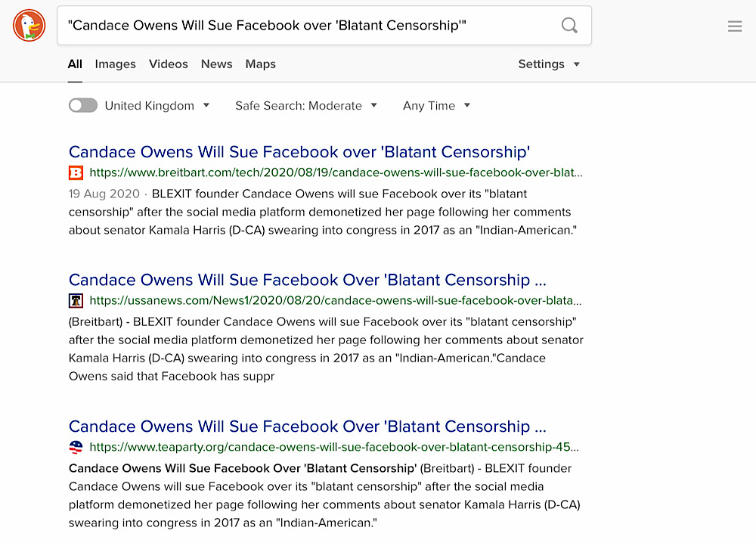Switch to the Images tab
This screenshot has height=543, width=756.
pyautogui.click(x=115, y=64)
